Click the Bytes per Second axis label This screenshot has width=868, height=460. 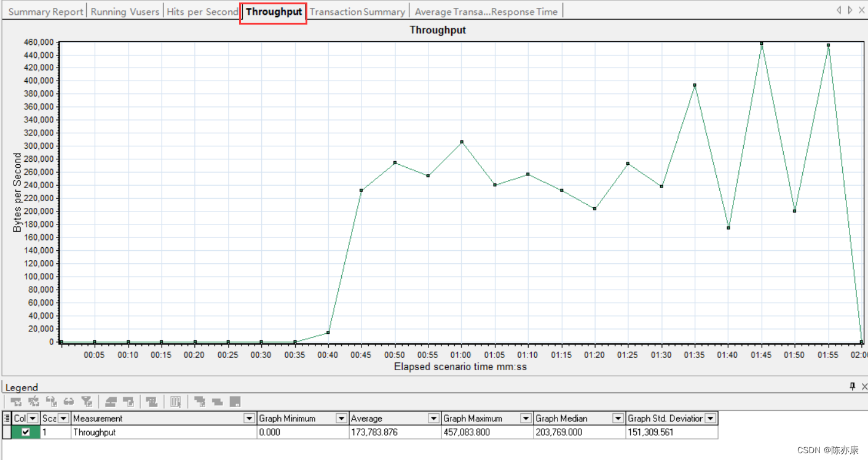tap(17, 192)
